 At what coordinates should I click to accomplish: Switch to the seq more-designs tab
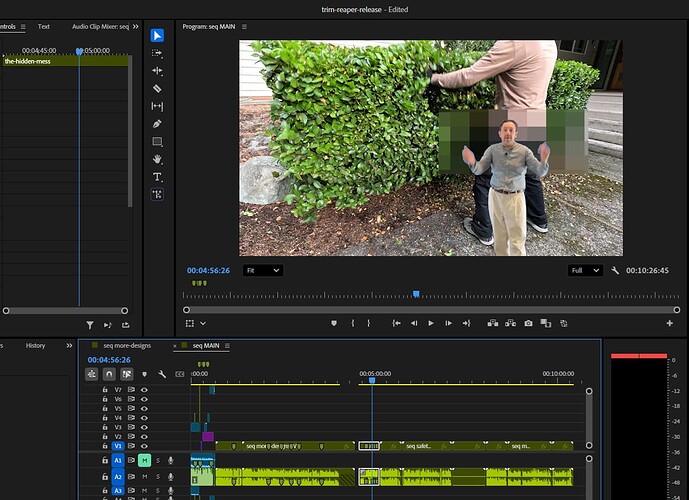click(x=129, y=345)
